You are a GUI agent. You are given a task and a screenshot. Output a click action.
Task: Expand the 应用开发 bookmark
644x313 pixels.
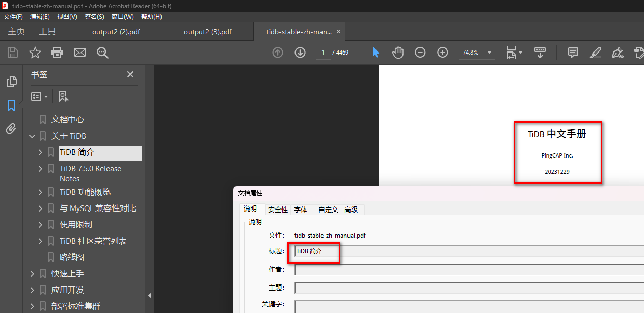tap(32, 290)
